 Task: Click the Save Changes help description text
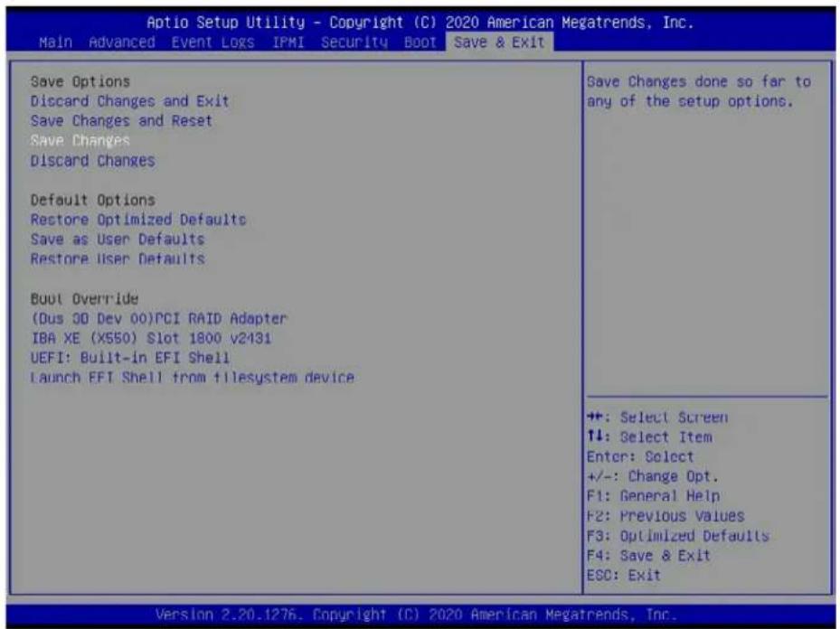tap(699, 91)
